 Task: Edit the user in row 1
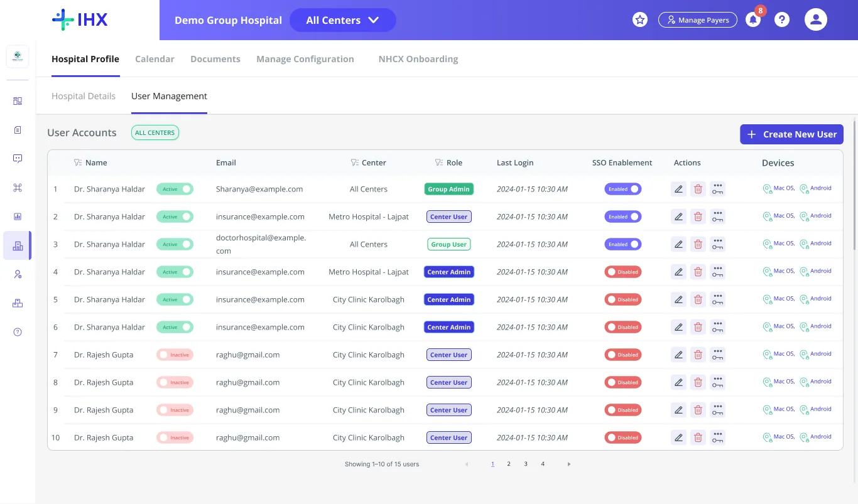(x=678, y=189)
